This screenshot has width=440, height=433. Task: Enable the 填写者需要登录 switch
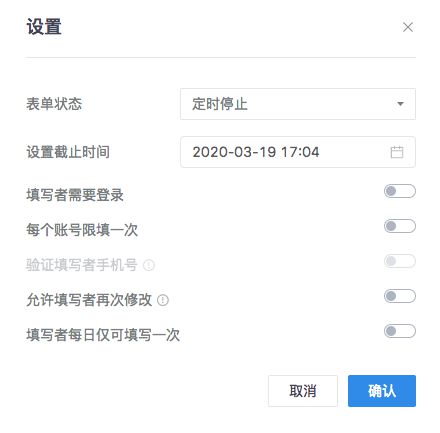pyautogui.click(x=400, y=191)
